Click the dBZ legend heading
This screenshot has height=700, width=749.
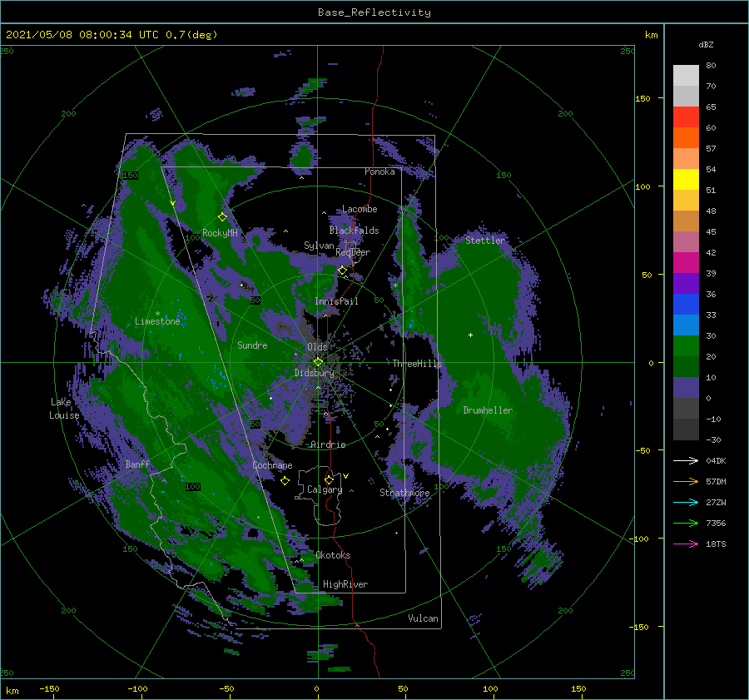706,44
